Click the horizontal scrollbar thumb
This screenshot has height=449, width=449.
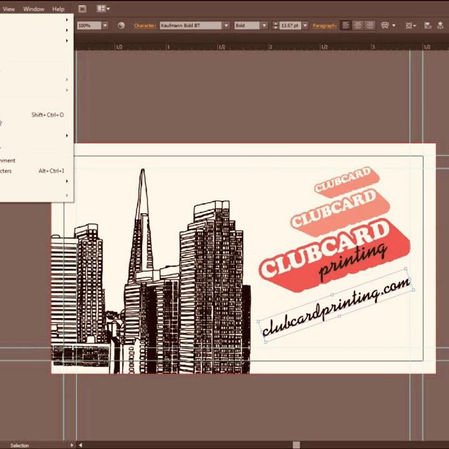[x=296, y=445]
